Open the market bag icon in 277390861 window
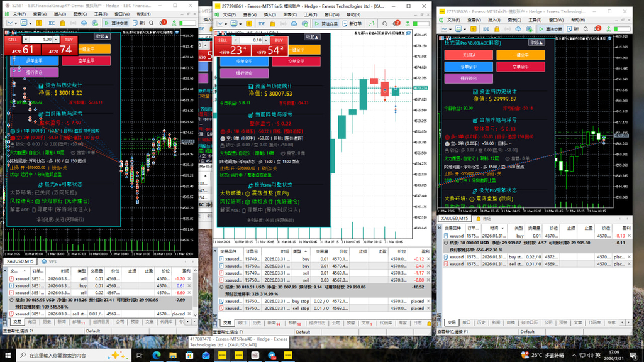644x362 pixels. click(x=273, y=24)
